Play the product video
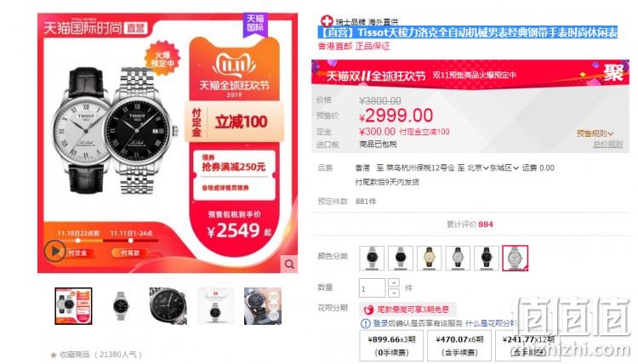The image size is (638, 364). pyautogui.click(x=55, y=251)
